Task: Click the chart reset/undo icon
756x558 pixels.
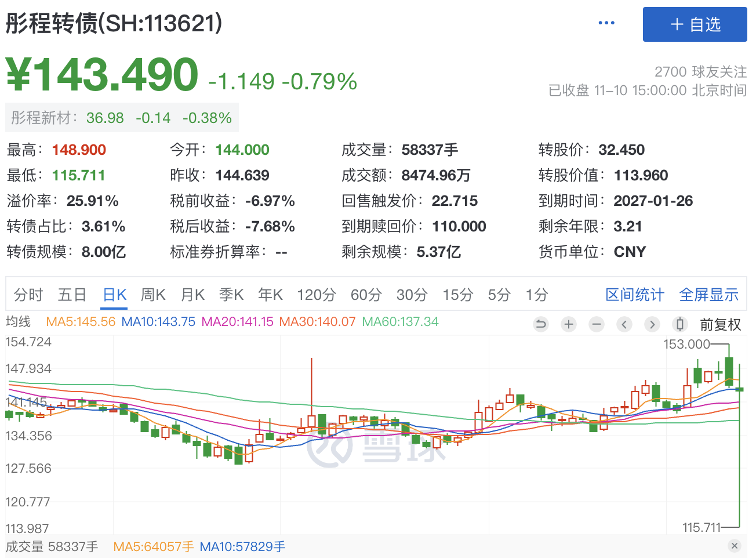Action: pos(540,324)
